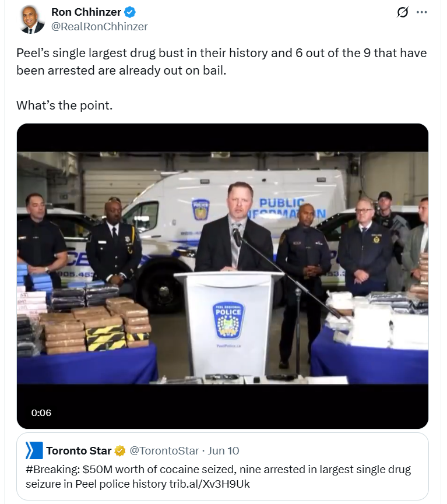Click the 0:06 video duration label
Image resolution: width=447 pixels, height=504 pixels.
[x=41, y=413]
